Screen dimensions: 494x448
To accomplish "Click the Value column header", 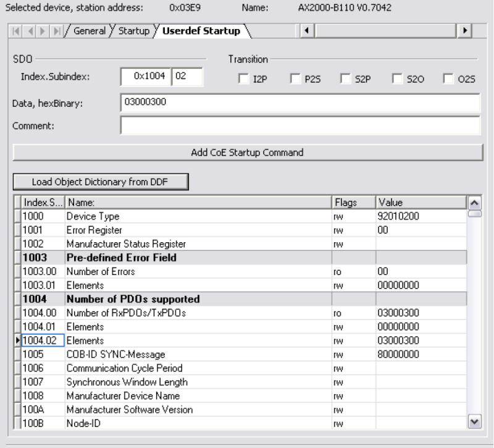I will pos(421,203).
